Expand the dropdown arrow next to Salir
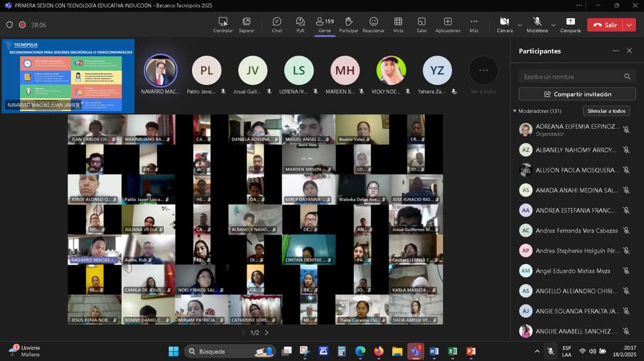This screenshot has width=644, height=361. coord(630,25)
